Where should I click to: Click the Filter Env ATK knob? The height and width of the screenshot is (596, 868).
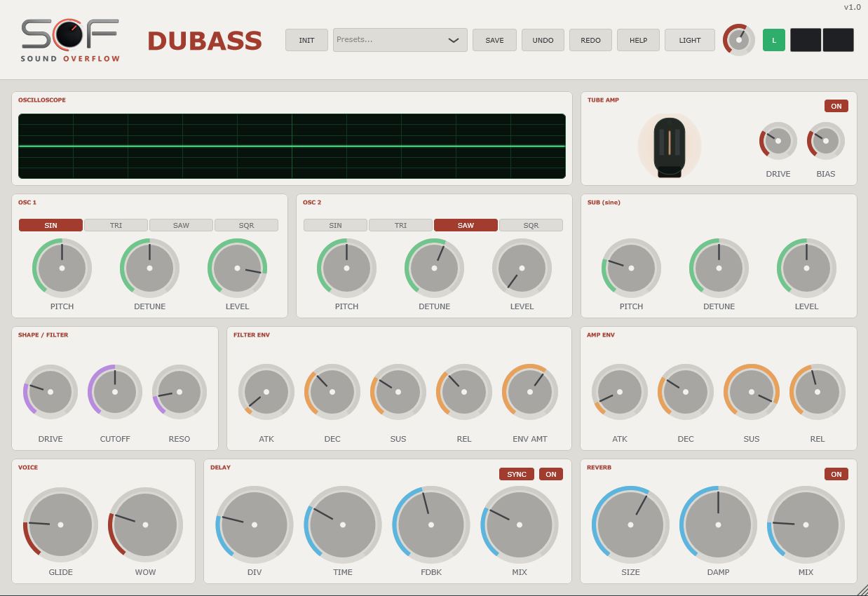266,392
